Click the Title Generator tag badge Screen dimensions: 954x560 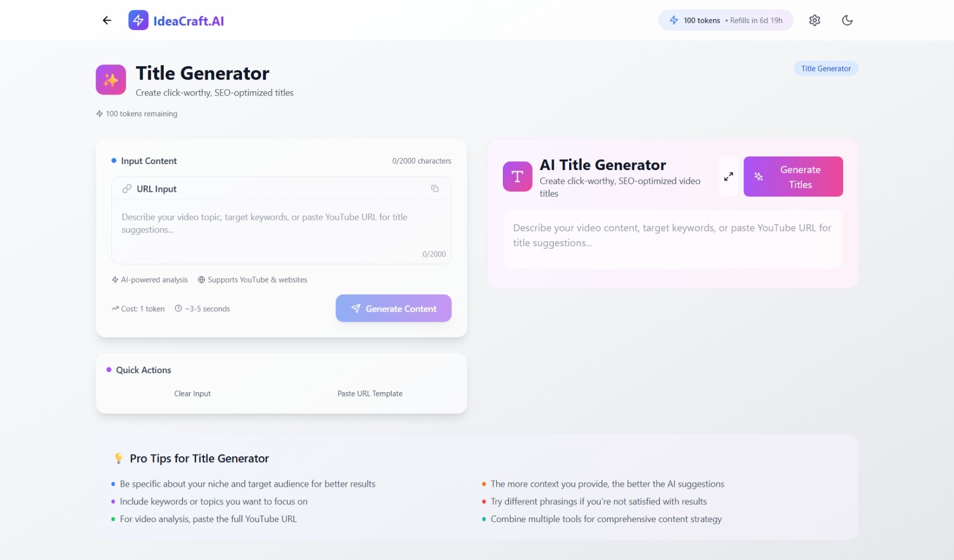[x=825, y=68]
